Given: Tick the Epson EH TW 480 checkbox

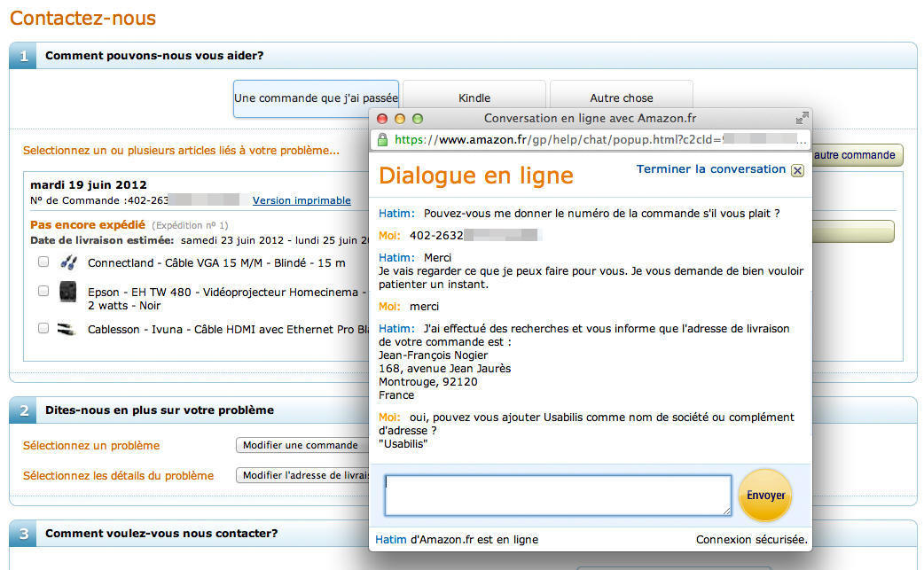Looking at the screenshot, I should 43,291.
